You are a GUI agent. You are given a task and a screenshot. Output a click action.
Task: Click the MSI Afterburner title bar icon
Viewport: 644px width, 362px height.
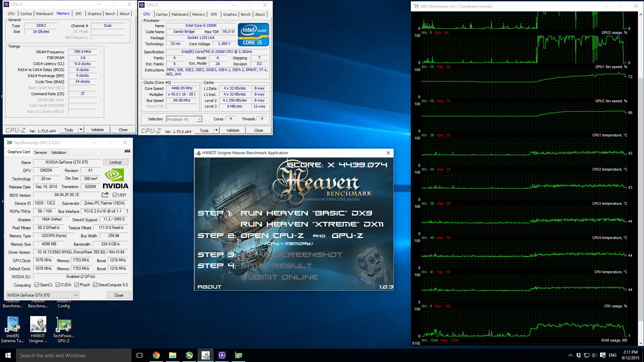coord(416,6)
